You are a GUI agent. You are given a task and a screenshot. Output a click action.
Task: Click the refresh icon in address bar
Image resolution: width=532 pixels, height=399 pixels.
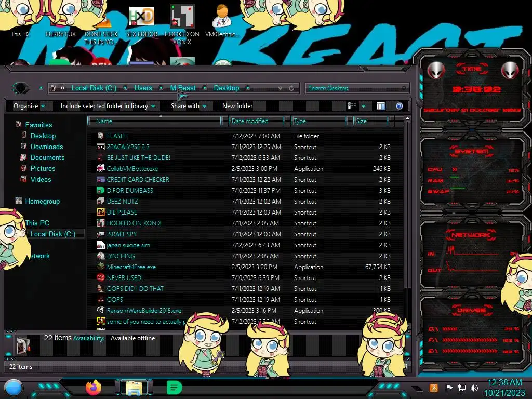(291, 88)
